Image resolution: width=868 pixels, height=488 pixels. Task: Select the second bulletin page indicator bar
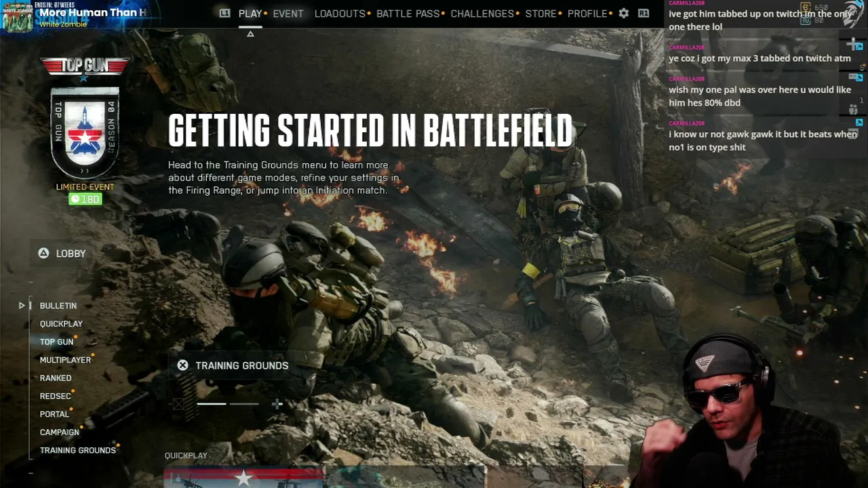pyautogui.click(x=244, y=404)
